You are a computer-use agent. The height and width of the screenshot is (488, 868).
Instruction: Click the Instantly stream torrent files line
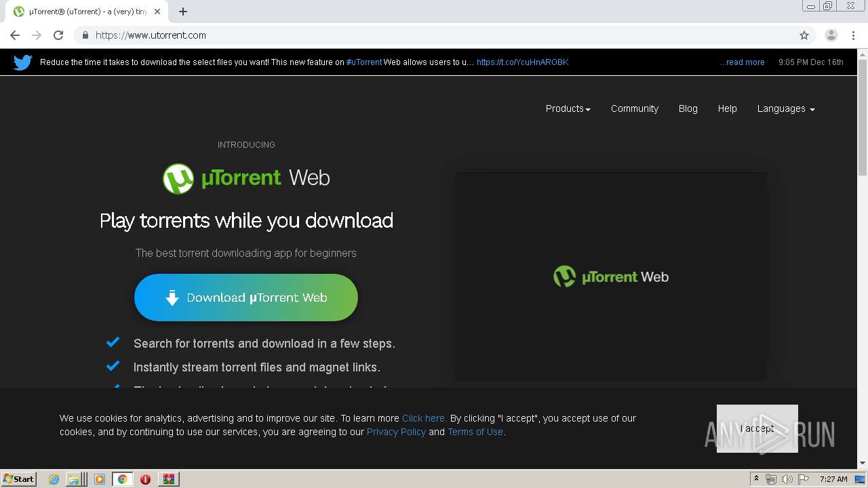(x=256, y=367)
